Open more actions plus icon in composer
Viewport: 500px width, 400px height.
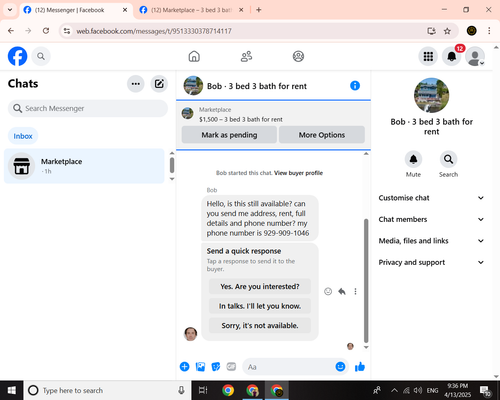184,367
